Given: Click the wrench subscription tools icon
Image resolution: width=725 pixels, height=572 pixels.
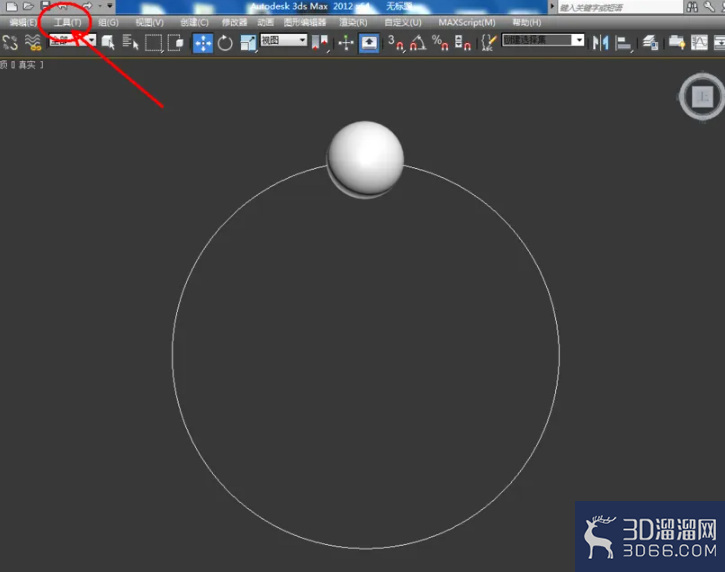Looking at the screenshot, I should click(709, 6).
